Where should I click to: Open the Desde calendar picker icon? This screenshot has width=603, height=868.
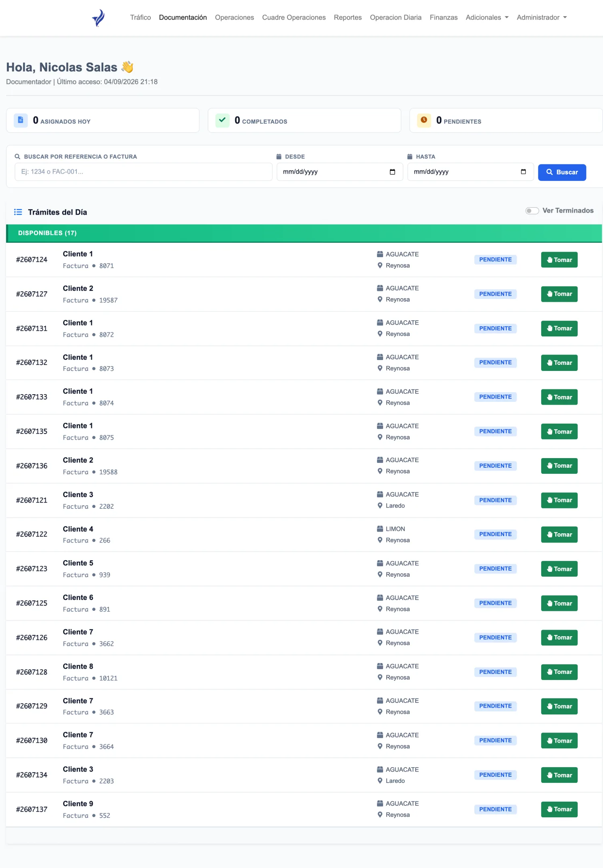392,172
